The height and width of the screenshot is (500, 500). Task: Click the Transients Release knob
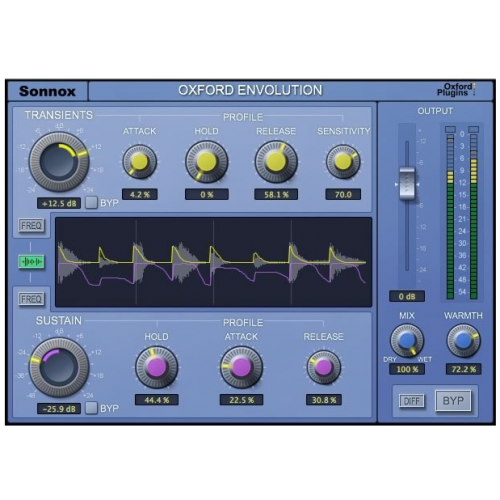pyautogui.click(x=276, y=162)
